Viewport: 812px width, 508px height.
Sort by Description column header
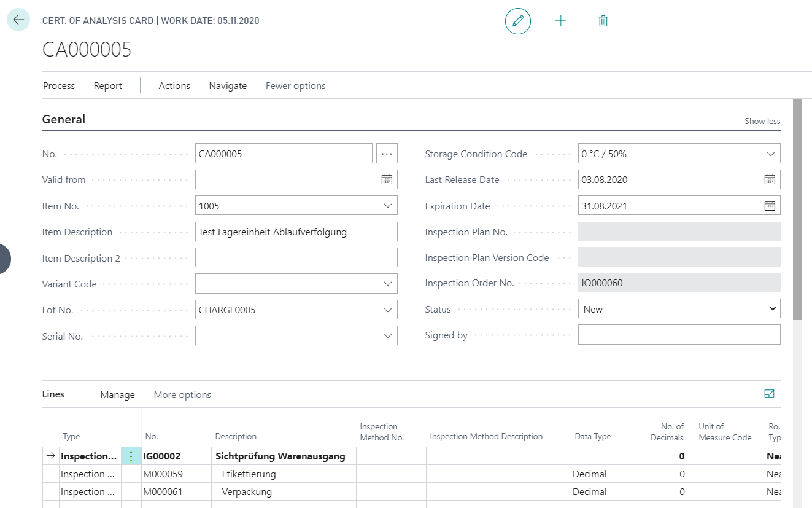(236, 436)
